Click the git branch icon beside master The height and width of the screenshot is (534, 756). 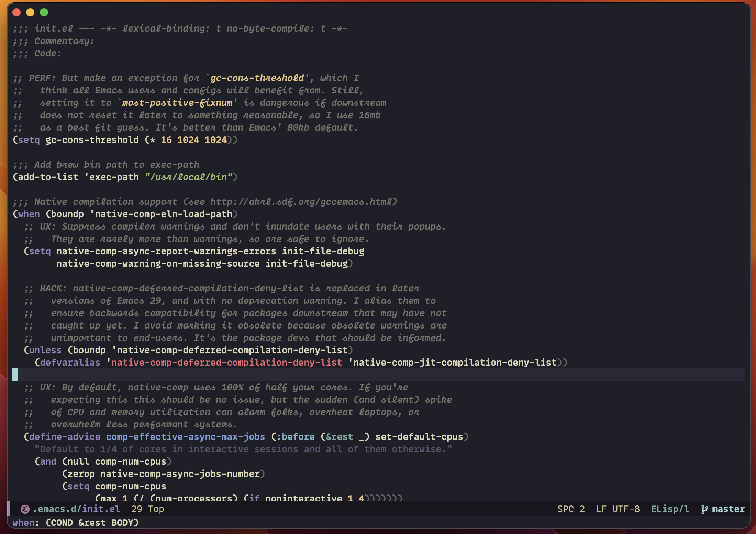pos(704,509)
